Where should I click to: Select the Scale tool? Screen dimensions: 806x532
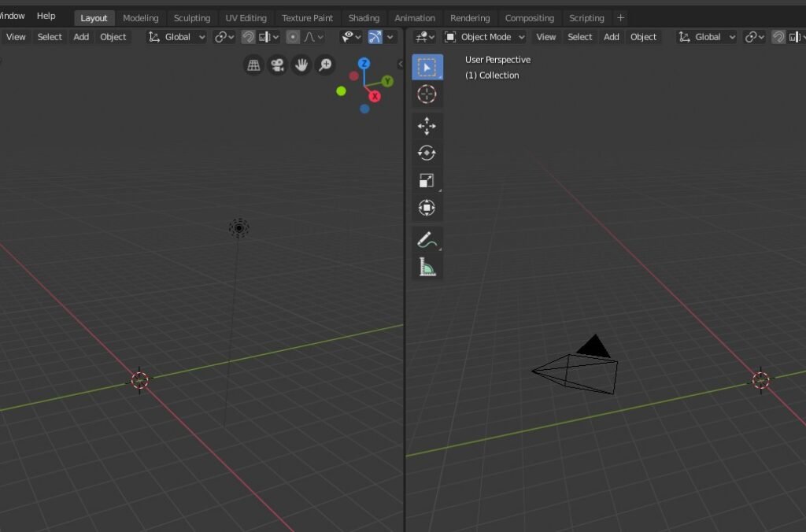[x=427, y=180]
